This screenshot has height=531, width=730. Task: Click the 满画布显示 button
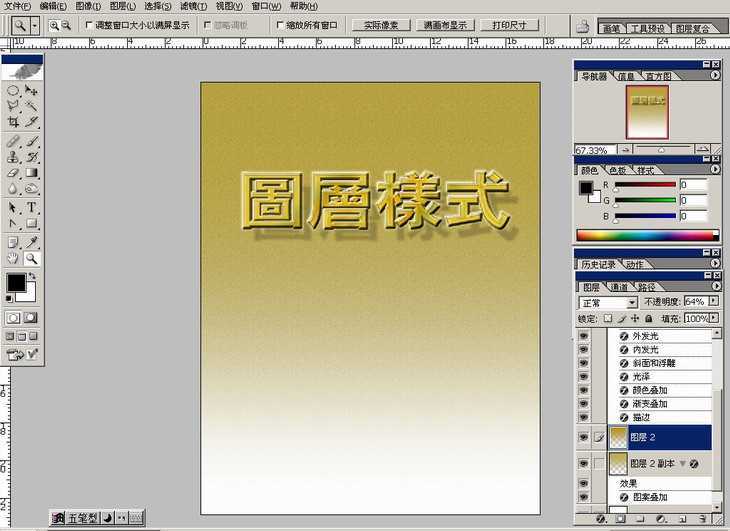pyautogui.click(x=445, y=25)
